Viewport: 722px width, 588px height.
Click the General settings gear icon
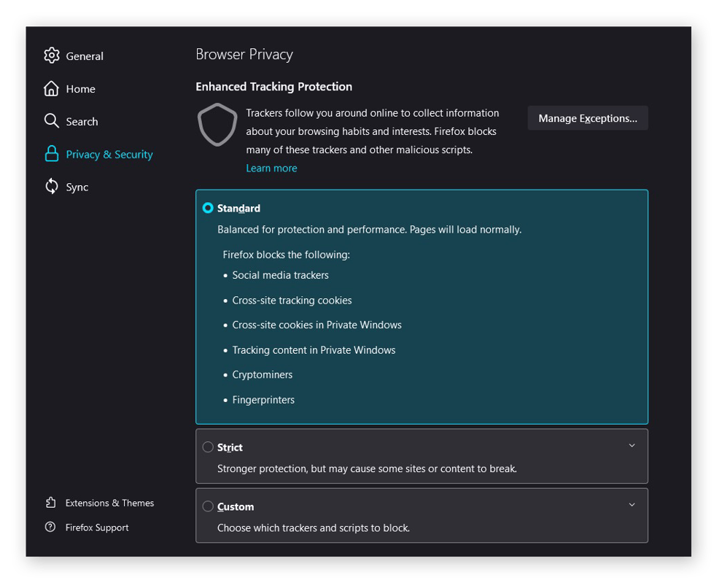pos(52,55)
